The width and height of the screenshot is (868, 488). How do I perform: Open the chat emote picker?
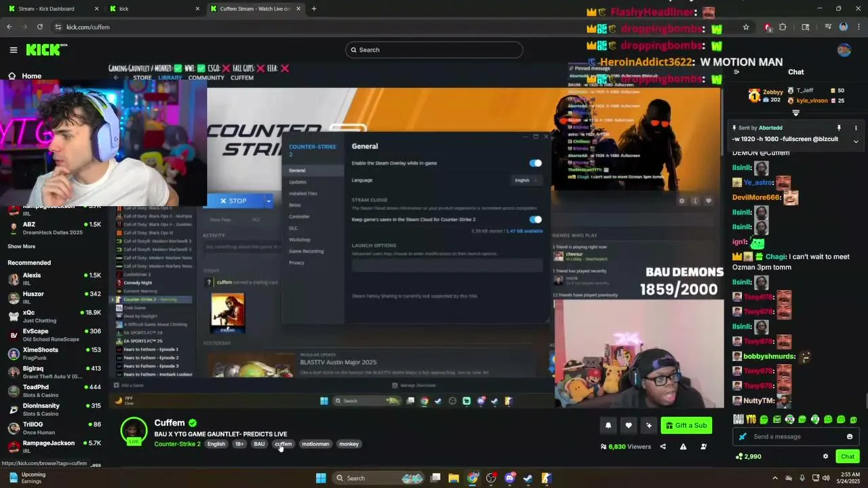850,436
